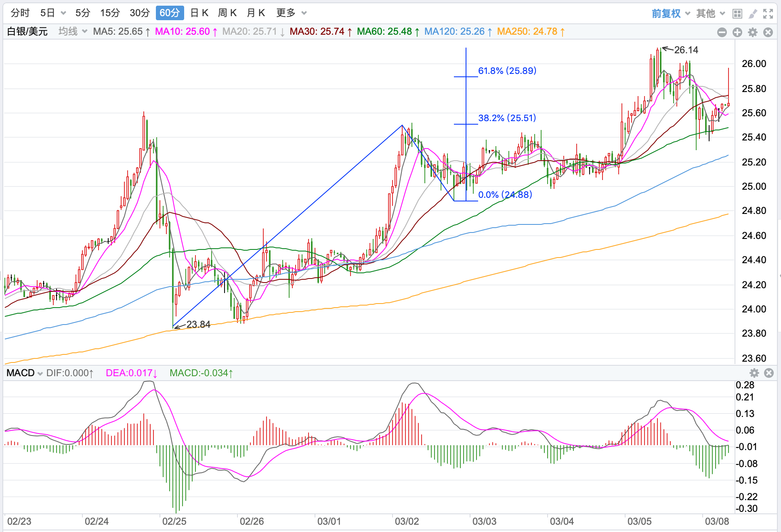Viewport: 781px width, 532px height.
Task: Switch to 15分 interval
Action: click(x=110, y=13)
